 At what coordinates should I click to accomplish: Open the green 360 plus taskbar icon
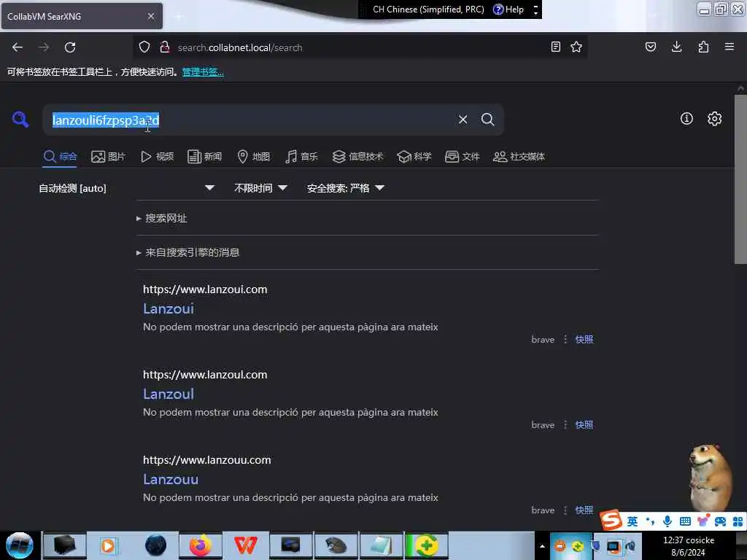[x=427, y=545]
